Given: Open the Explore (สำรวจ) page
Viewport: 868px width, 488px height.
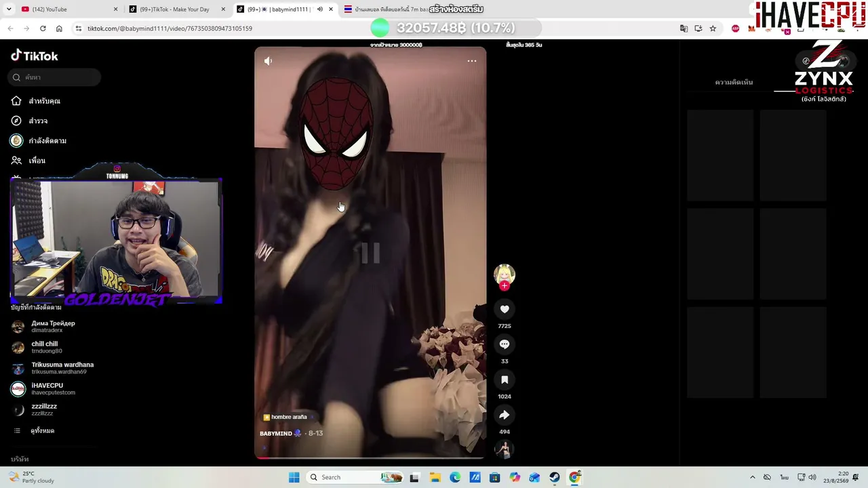Looking at the screenshot, I should tap(30, 121).
